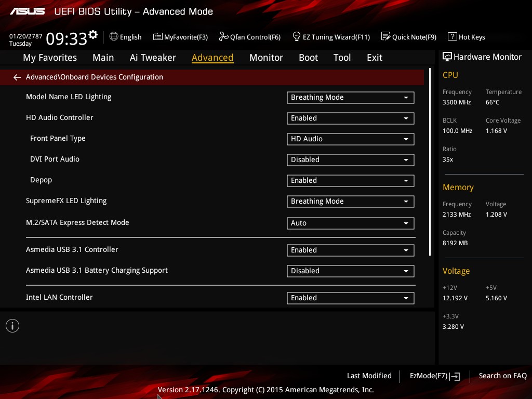Open MyFavorite(F3) list icon
The width and height of the screenshot is (532, 399).
pyautogui.click(x=157, y=37)
